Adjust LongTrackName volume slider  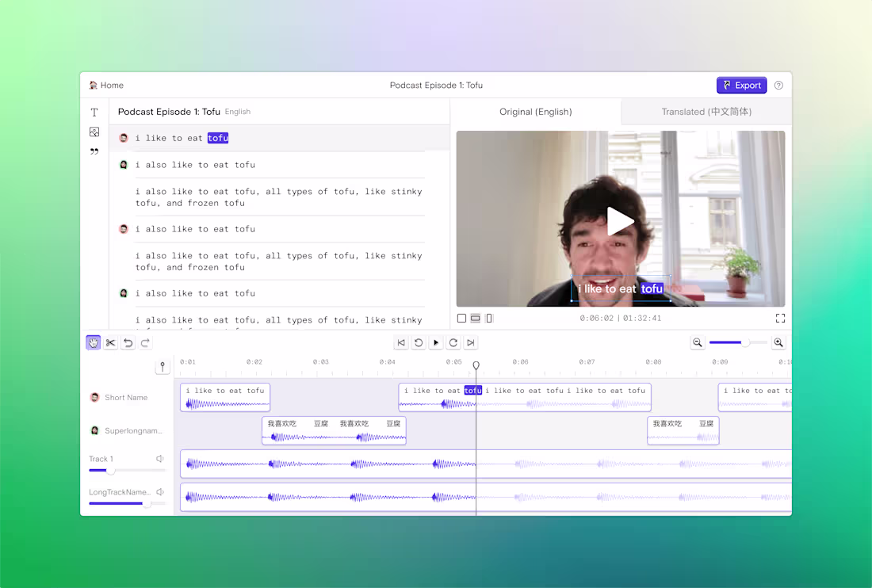128,503
